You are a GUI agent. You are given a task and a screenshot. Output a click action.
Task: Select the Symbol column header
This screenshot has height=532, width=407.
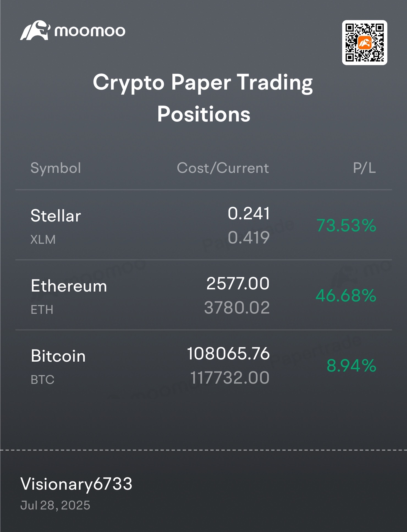point(56,168)
